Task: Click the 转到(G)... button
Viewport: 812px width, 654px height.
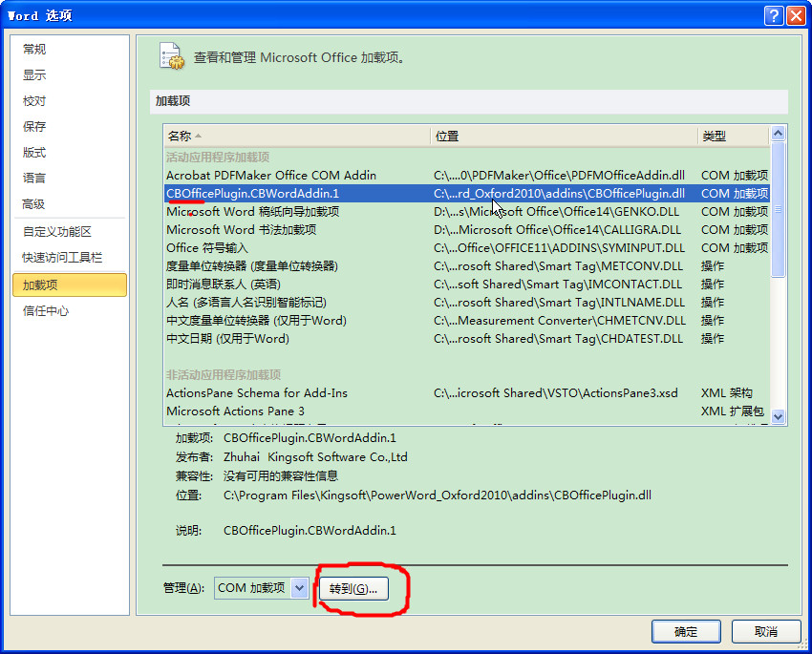Action: point(353,588)
